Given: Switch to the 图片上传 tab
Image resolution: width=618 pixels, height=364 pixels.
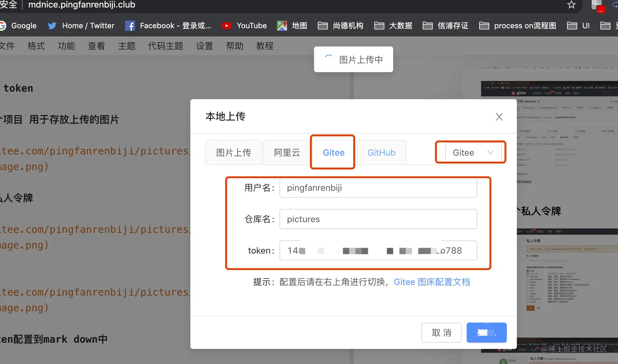Looking at the screenshot, I should pos(233,152).
